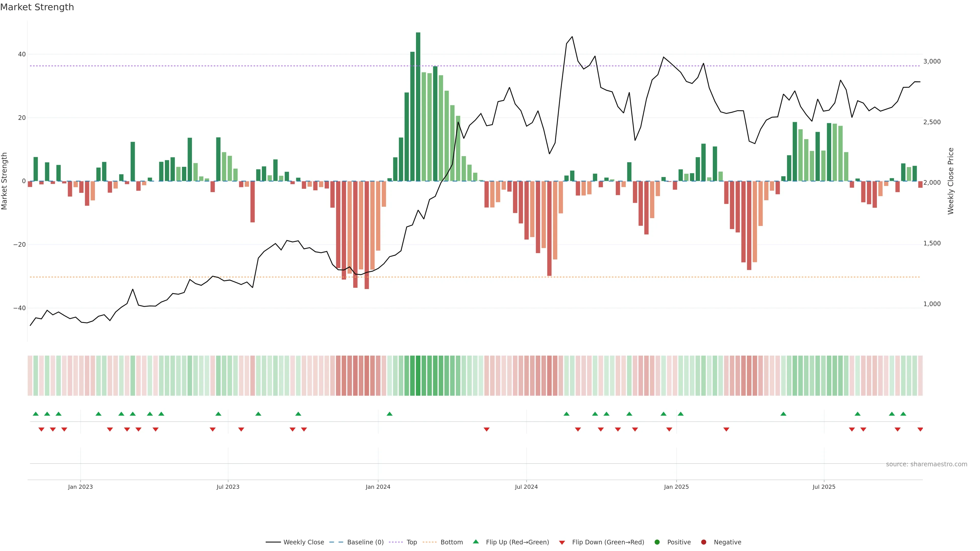Image resolution: width=980 pixels, height=551 pixels.
Task: Click the Jan 2024 x-axis label
Action: (378, 487)
